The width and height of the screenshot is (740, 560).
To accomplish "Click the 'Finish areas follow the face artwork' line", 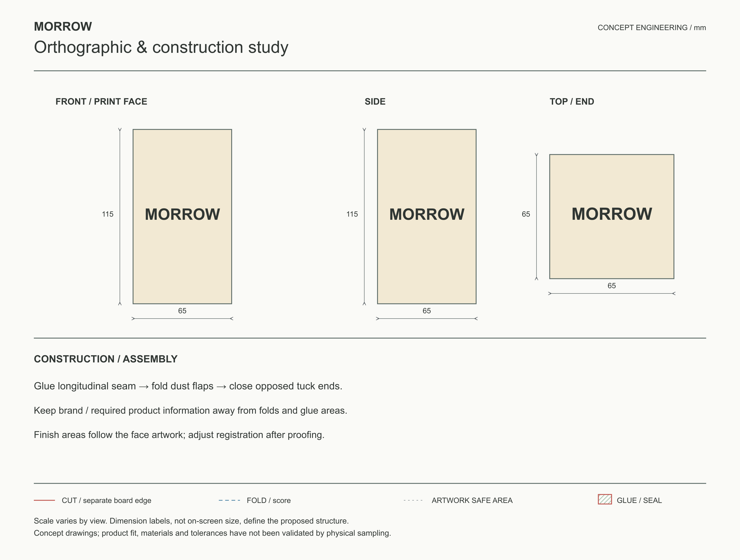I will 179,435.
